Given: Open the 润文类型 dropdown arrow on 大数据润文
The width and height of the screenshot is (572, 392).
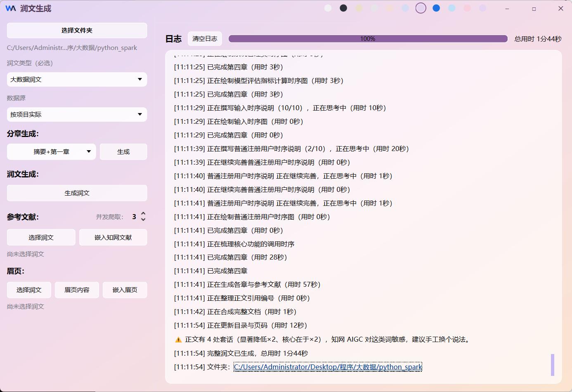Looking at the screenshot, I should 140,79.
